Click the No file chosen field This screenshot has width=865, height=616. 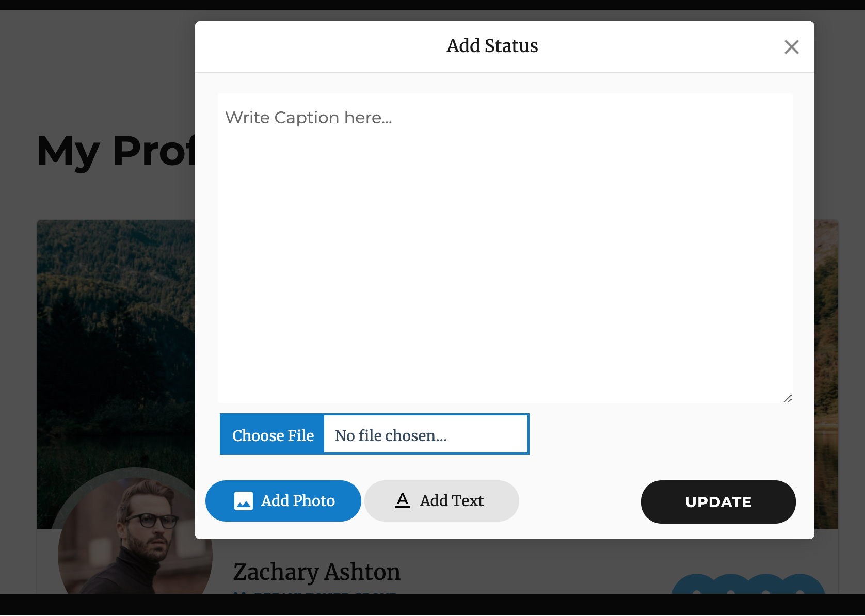[x=425, y=434]
